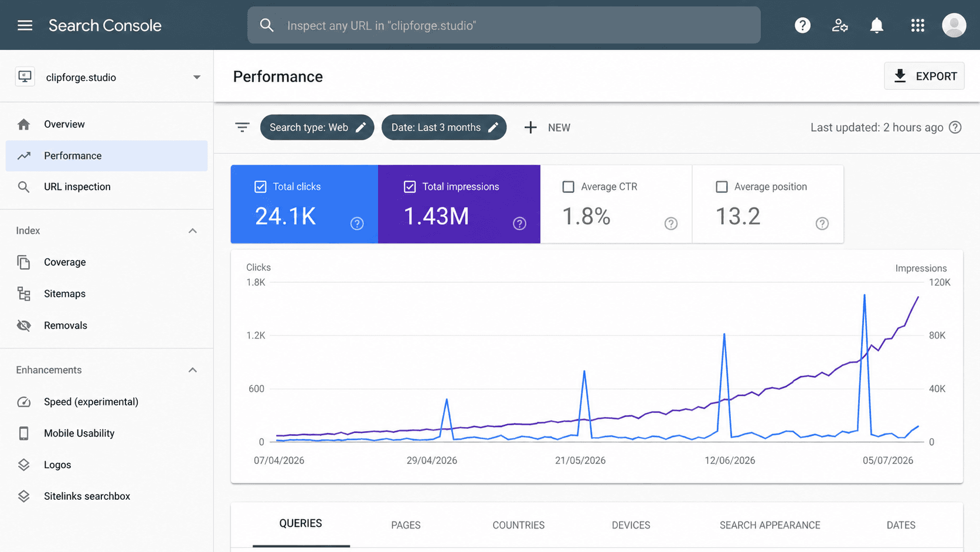This screenshot has height=552, width=980.
Task: Click the Coverage pages icon
Action: (24, 262)
